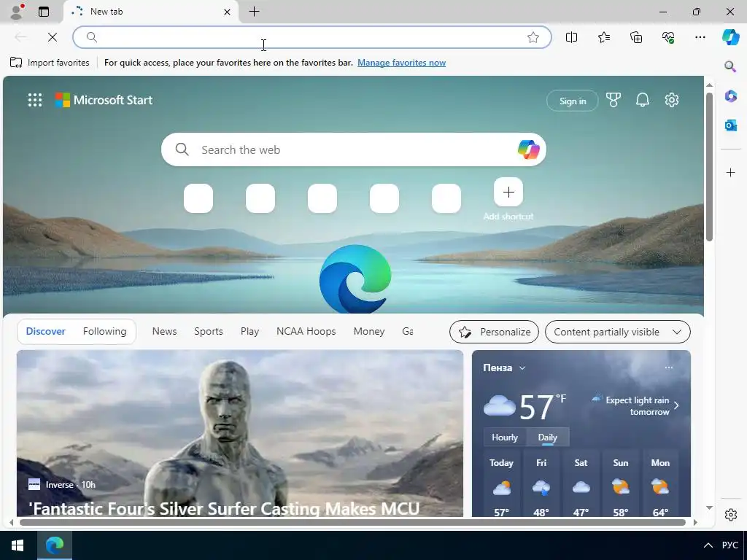Open Copilot icon in search box
Image resolution: width=747 pixels, height=560 pixels.
click(528, 149)
